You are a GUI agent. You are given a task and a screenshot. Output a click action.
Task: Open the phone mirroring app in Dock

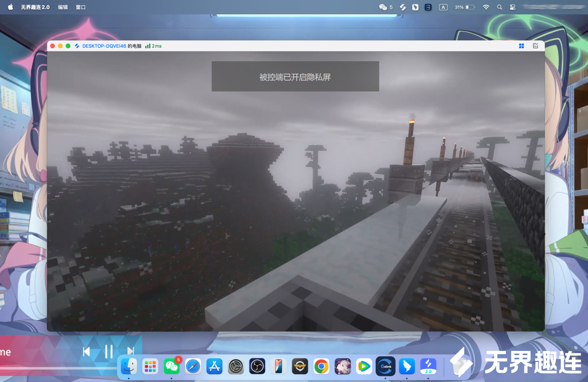point(279,366)
